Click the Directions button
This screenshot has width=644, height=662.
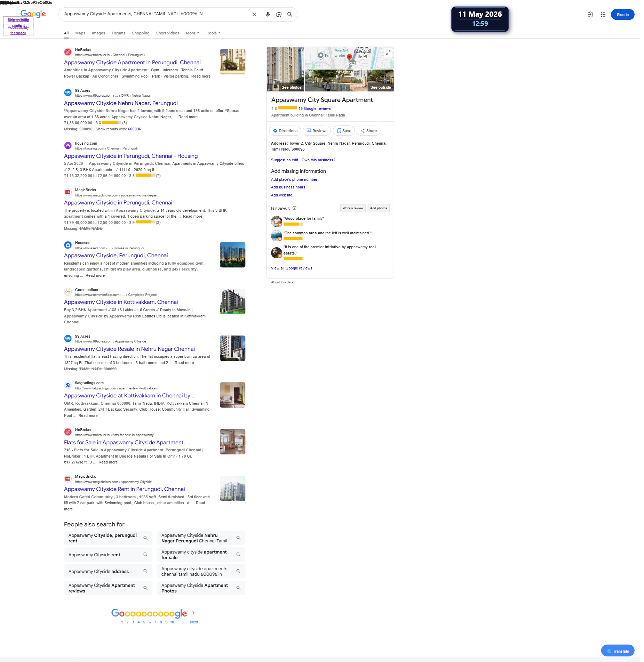point(285,131)
